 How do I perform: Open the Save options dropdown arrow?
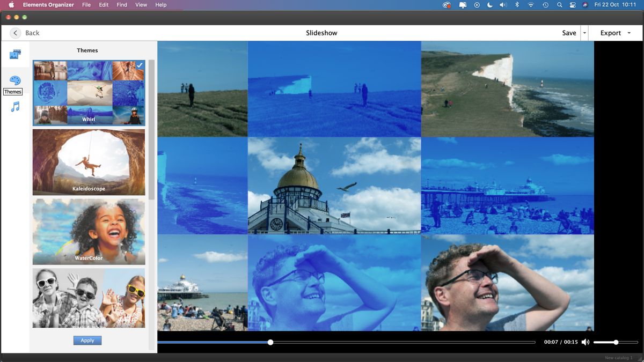[584, 33]
